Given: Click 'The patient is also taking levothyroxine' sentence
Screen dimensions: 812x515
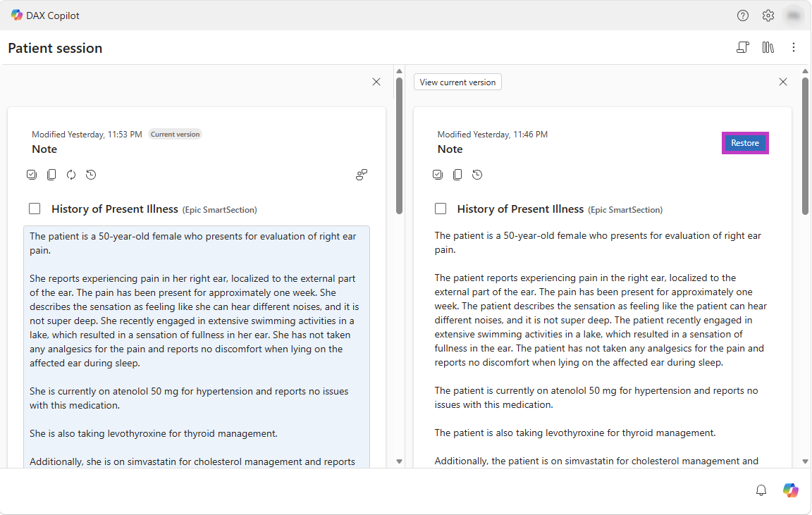Looking at the screenshot, I should (x=575, y=433).
